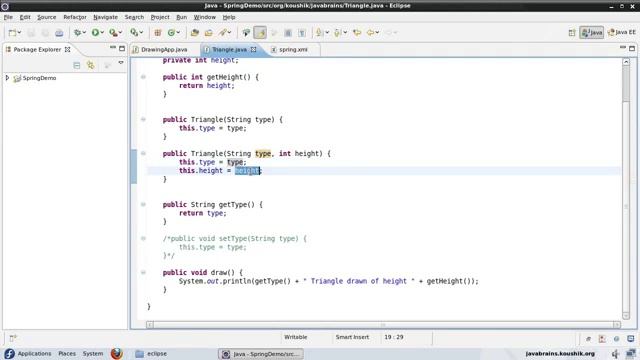Switch to Java perspective button
This screenshot has height=360, width=640.
(591, 33)
